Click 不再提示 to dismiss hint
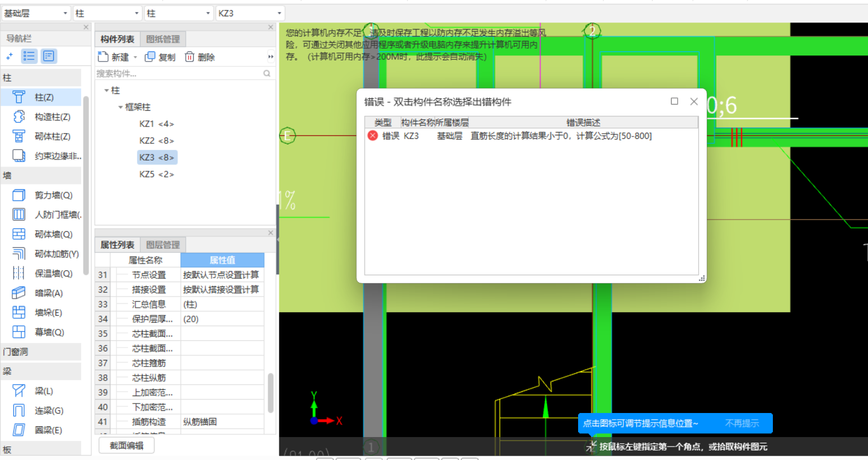 (x=742, y=424)
